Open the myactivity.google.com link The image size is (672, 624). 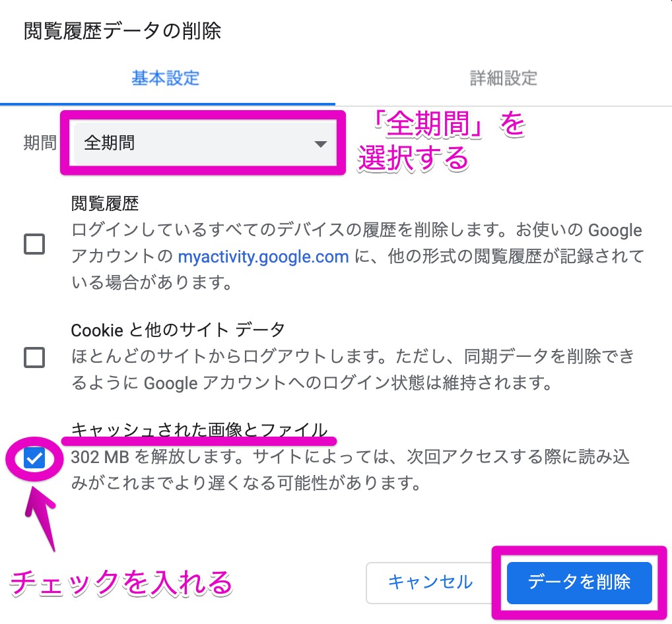point(263,257)
